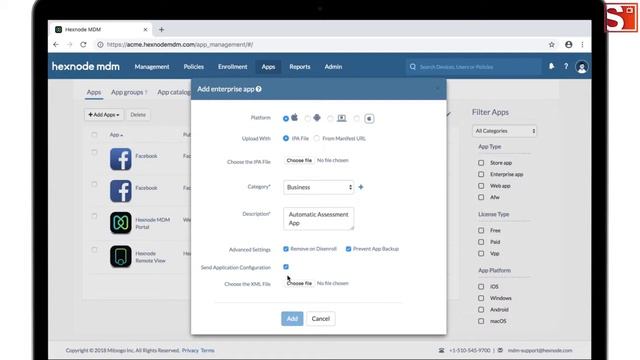Click the Description text area
This screenshot has width=640, height=360.
(318, 218)
